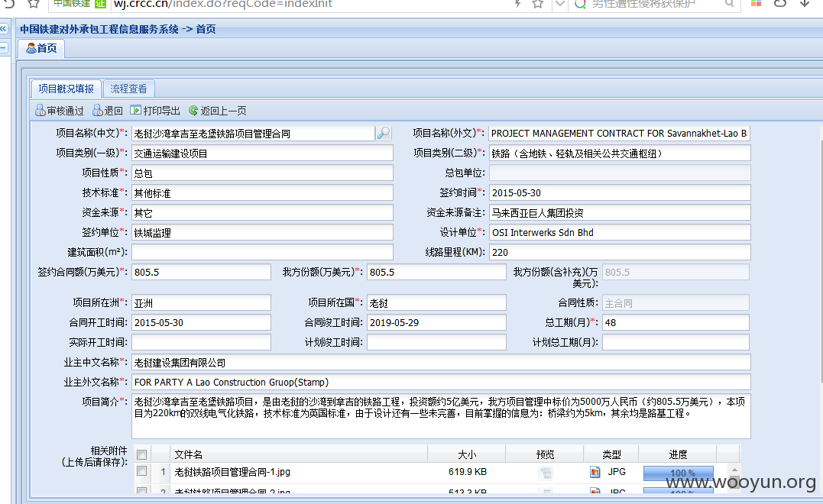Image resolution: width=823 pixels, height=504 pixels.
Task: Click the 审核通过 approve button
Action: point(60,111)
